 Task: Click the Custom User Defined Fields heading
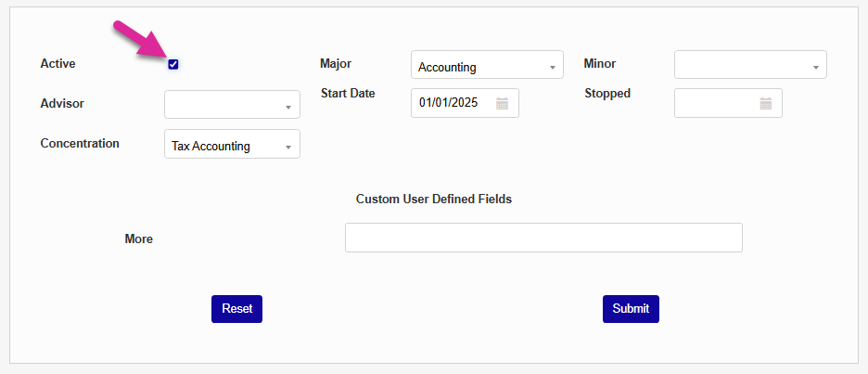(434, 199)
